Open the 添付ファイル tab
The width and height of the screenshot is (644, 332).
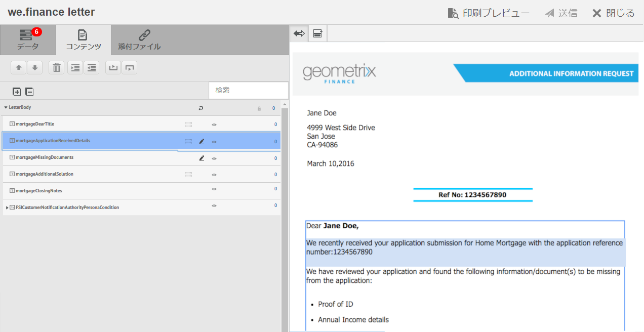click(139, 40)
